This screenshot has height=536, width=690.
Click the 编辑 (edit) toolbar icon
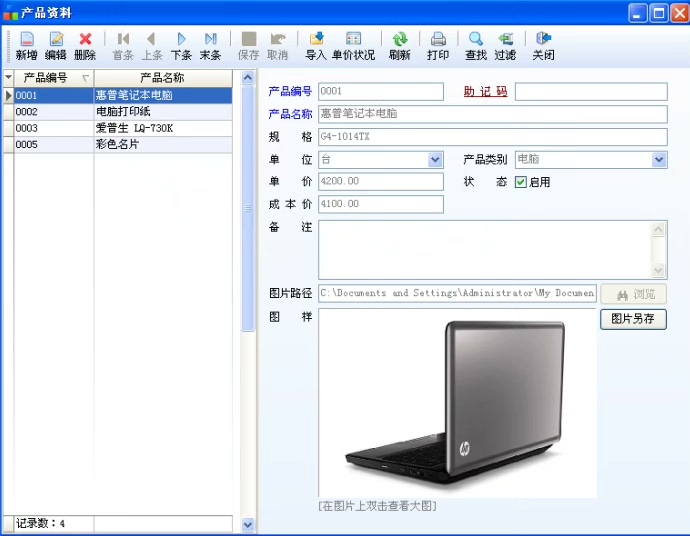point(55,45)
